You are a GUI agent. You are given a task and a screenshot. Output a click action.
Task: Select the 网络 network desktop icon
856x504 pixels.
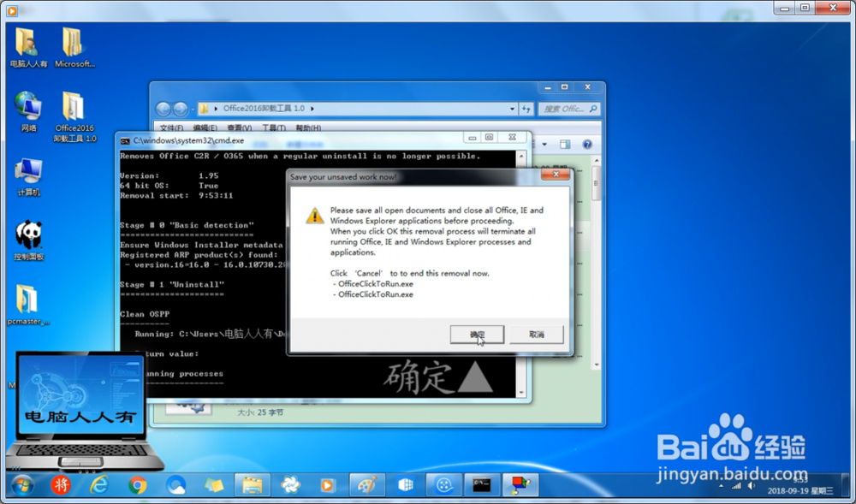pos(28,112)
